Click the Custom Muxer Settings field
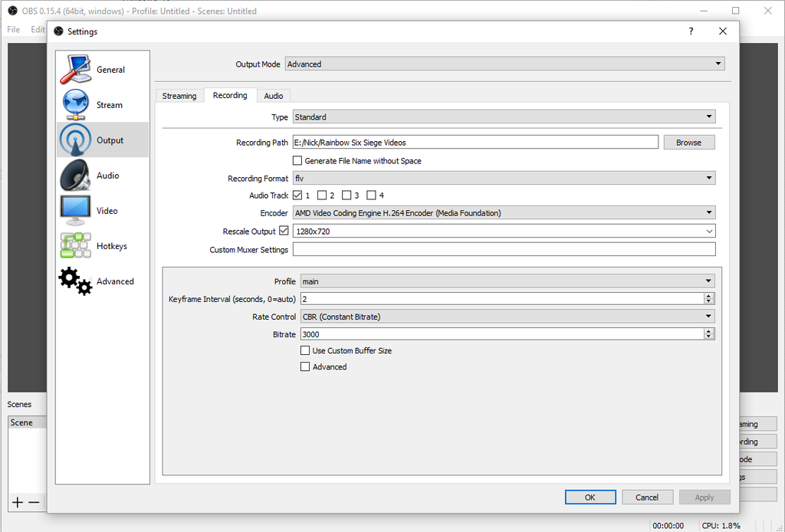Viewport: 785px width, 532px height. (504, 249)
